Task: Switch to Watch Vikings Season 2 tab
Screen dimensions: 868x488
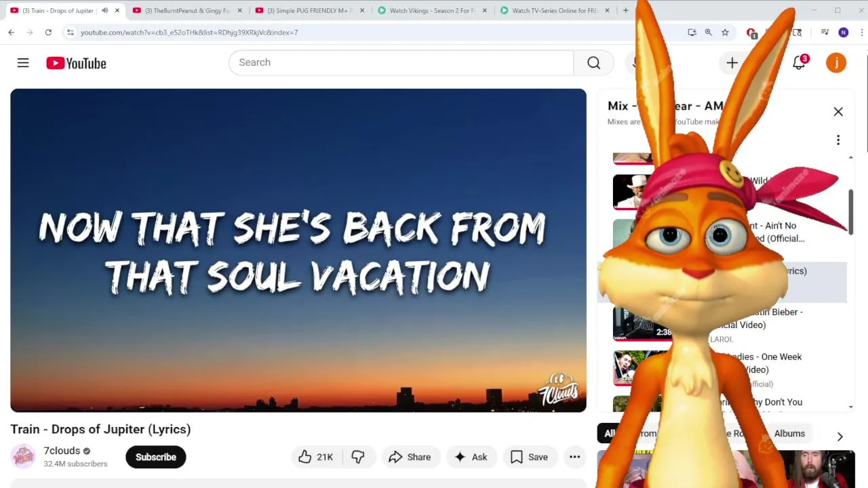Action: click(433, 10)
